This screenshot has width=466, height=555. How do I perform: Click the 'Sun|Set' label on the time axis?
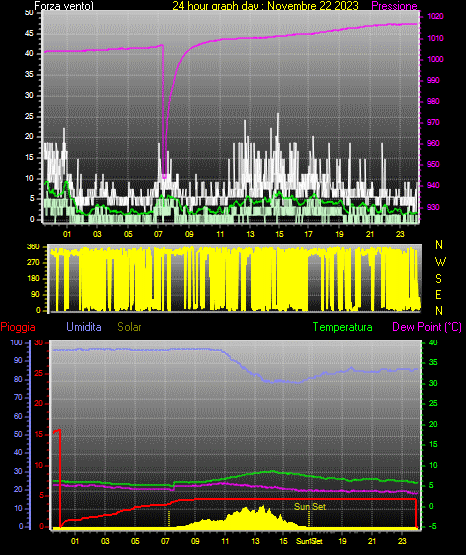tap(310, 541)
